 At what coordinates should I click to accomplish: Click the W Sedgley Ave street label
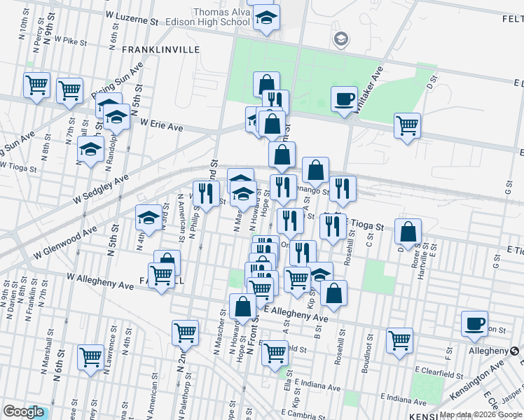(x=101, y=189)
